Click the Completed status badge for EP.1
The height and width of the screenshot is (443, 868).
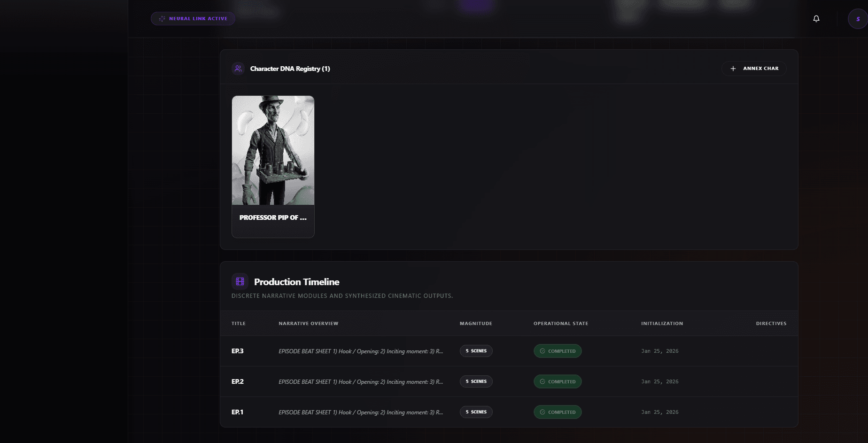tap(558, 412)
